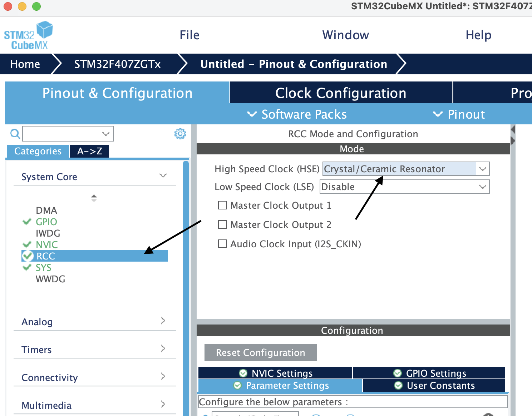Enable Master Clock Output 1 checkbox

tap(222, 205)
